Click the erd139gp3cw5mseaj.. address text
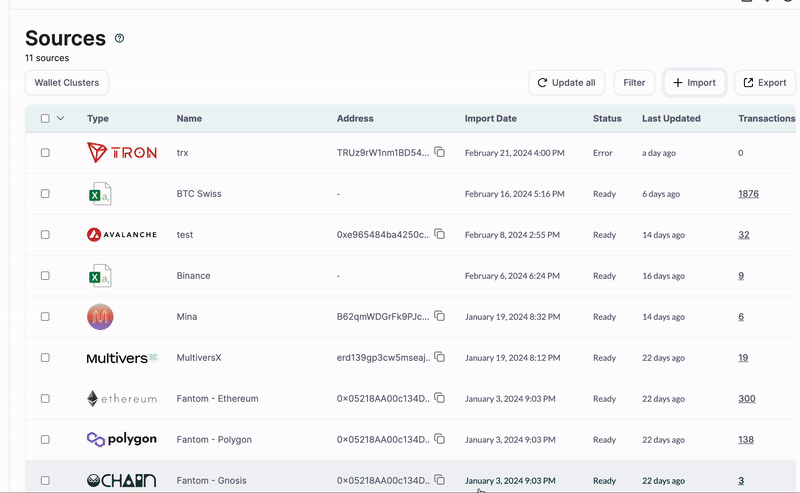The width and height of the screenshot is (800, 493). (x=384, y=357)
